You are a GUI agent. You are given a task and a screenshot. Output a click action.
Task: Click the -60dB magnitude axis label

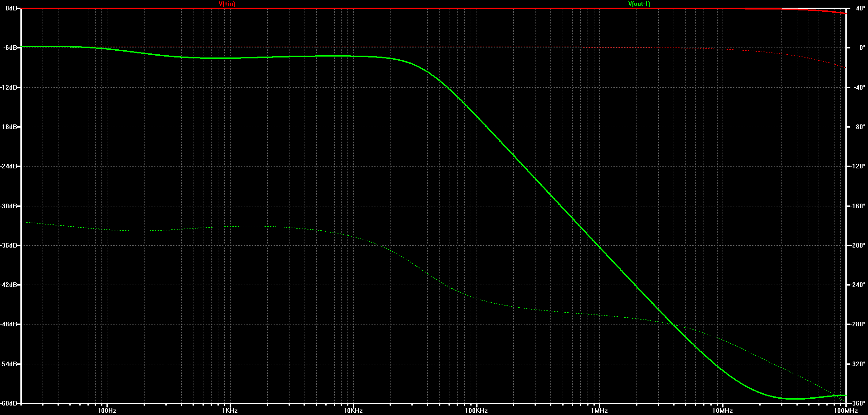click(x=9, y=403)
